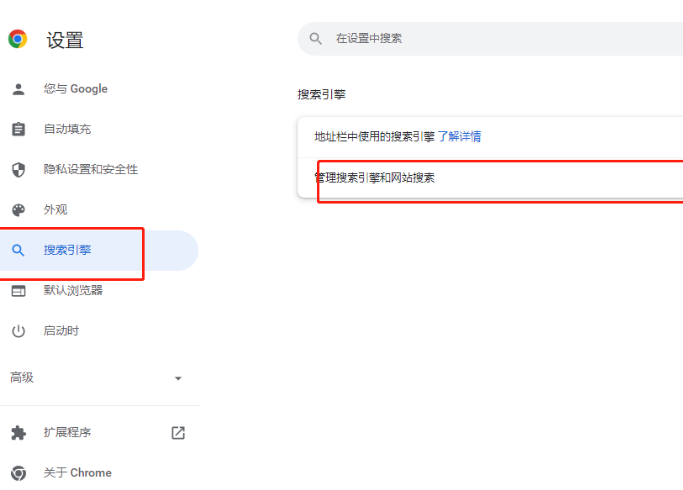683x490 pixels.
Task: Click the palette icon for 外观
Action: click(x=18, y=210)
